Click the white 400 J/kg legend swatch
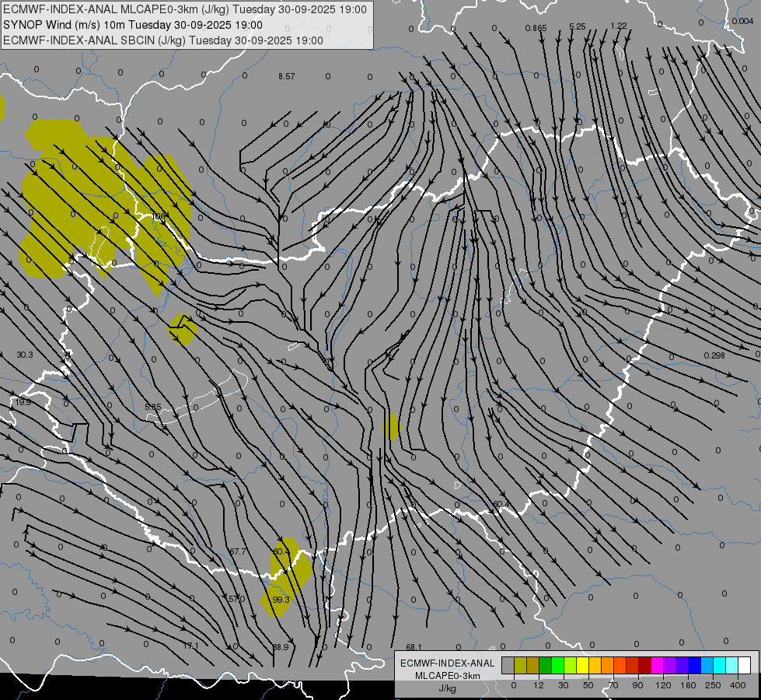Viewport: 761px width, 700px height. (x=744, y=665)
